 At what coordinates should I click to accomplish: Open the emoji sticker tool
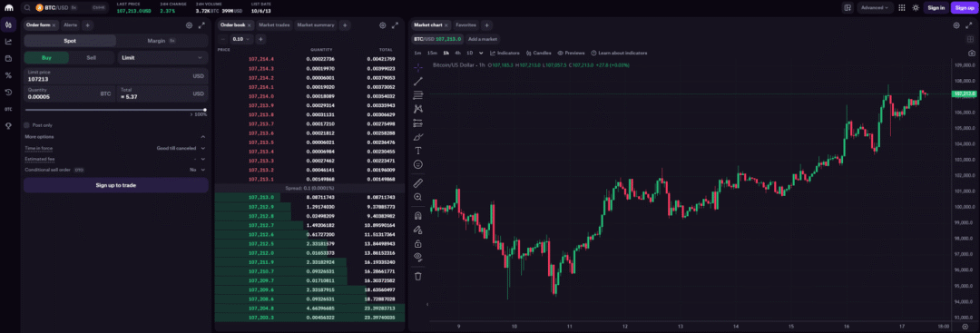pyautogui.click(x=418, y=164)
